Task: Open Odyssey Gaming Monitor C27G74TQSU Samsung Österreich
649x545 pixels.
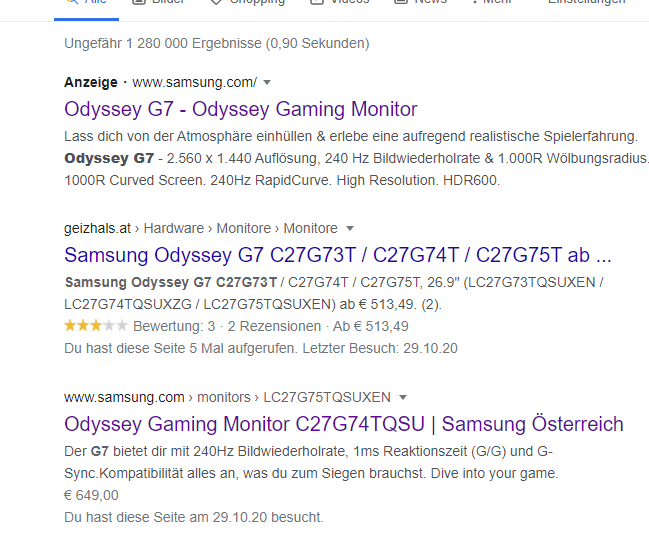Action: tap(344, 424)
